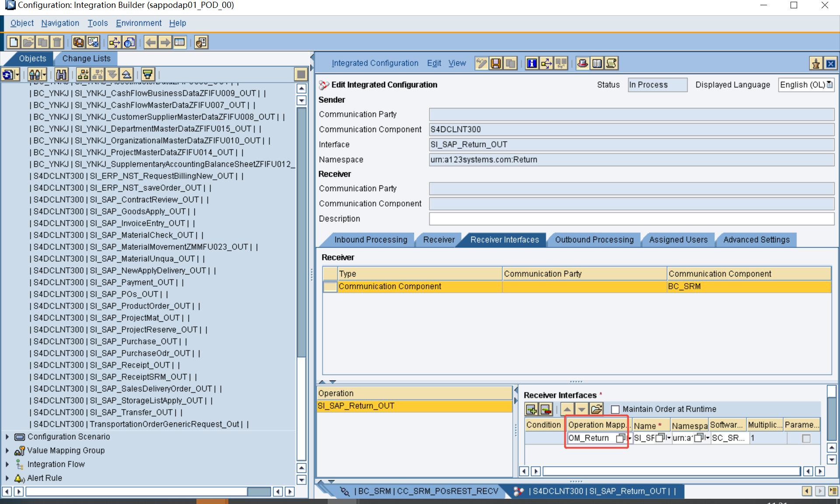The image size is (840, 504).
Task: Toggle the navigation area layout icon
Action: [180, 42]
